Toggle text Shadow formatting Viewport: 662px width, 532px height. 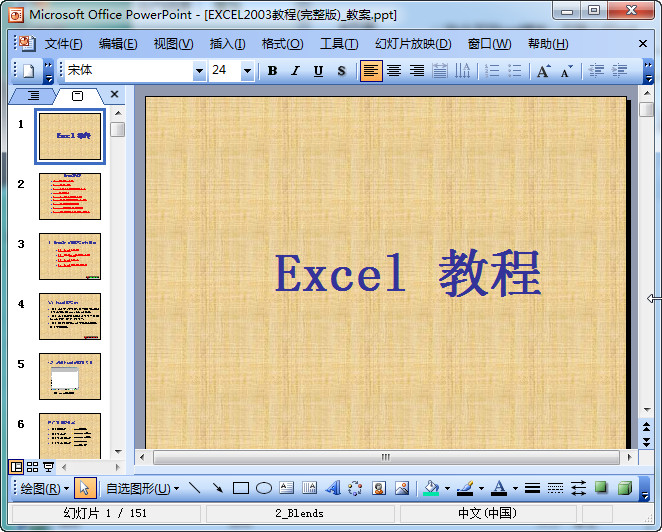(341, 71)
